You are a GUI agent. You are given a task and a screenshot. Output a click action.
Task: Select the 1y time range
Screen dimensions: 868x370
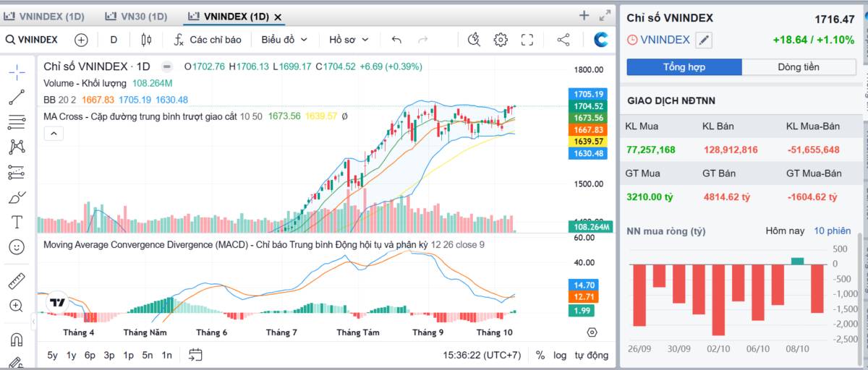pos(71,355)
